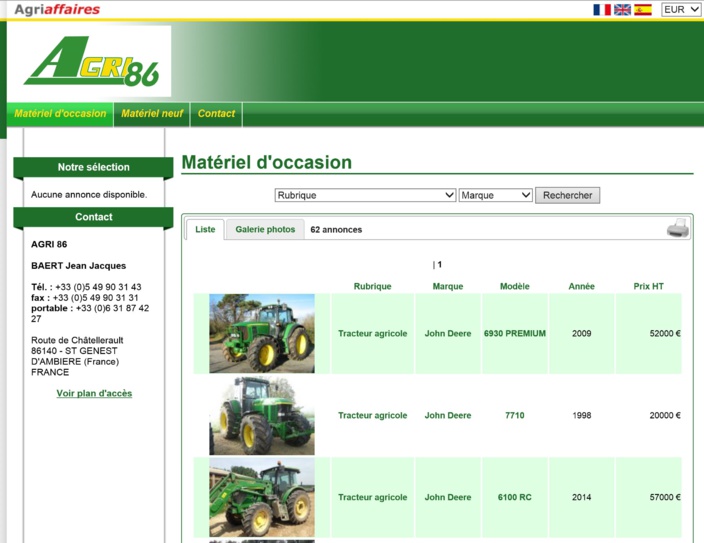Screen dimensions: 704x543
Task: Open the EUR currency dropdown
Action: click(x=681, y=9)
